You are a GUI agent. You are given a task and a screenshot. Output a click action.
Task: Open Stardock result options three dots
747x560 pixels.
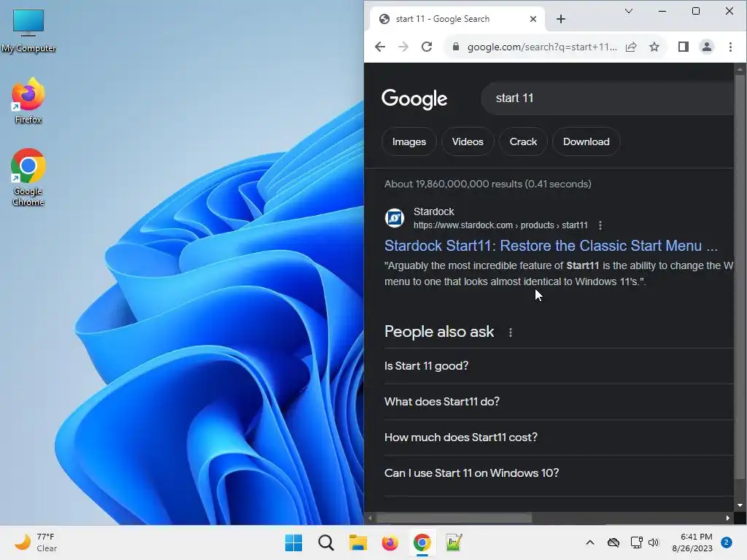(600, 225)
